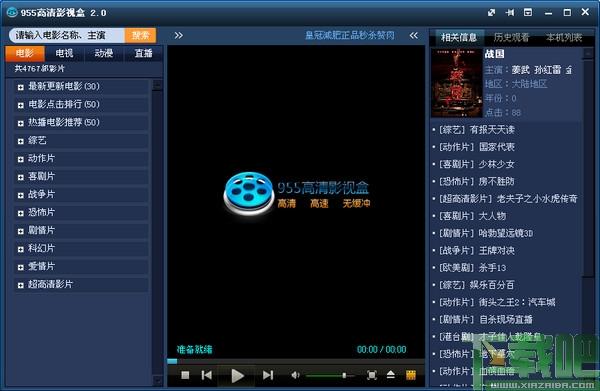
Task: Open [综艺] 有报天天读
Action: 476,130
